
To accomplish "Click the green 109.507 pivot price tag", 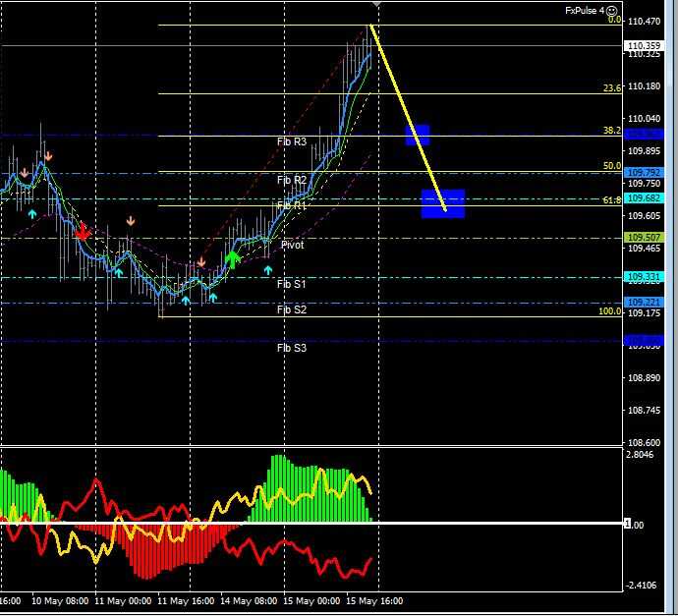I will tap(644, 238).
